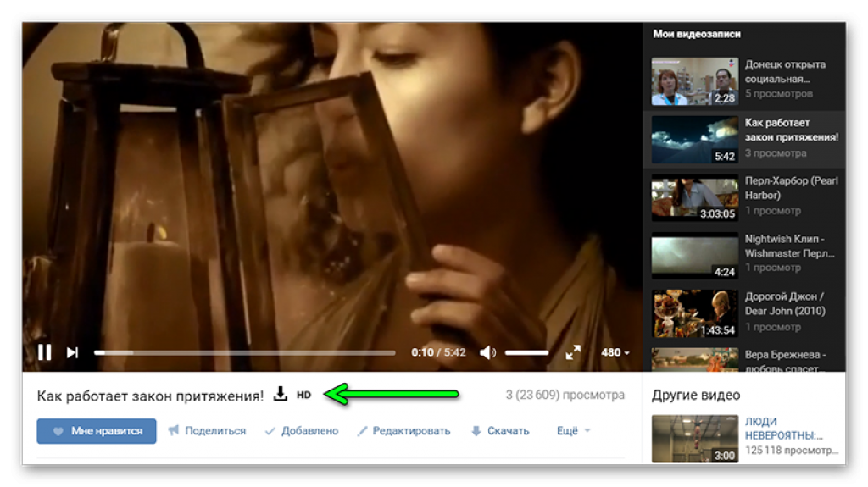Screen dimensions: 868x487
Task: Select the Nightwish Клип Wishmaster video
Action: tap(694, 256)
